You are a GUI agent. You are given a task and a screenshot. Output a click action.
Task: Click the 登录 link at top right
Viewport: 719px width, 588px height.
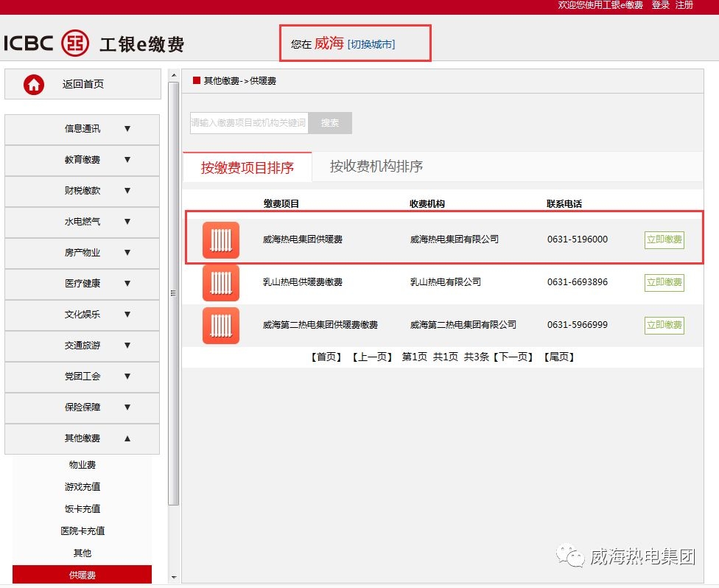pyautogui.click(x=659, y=5)
